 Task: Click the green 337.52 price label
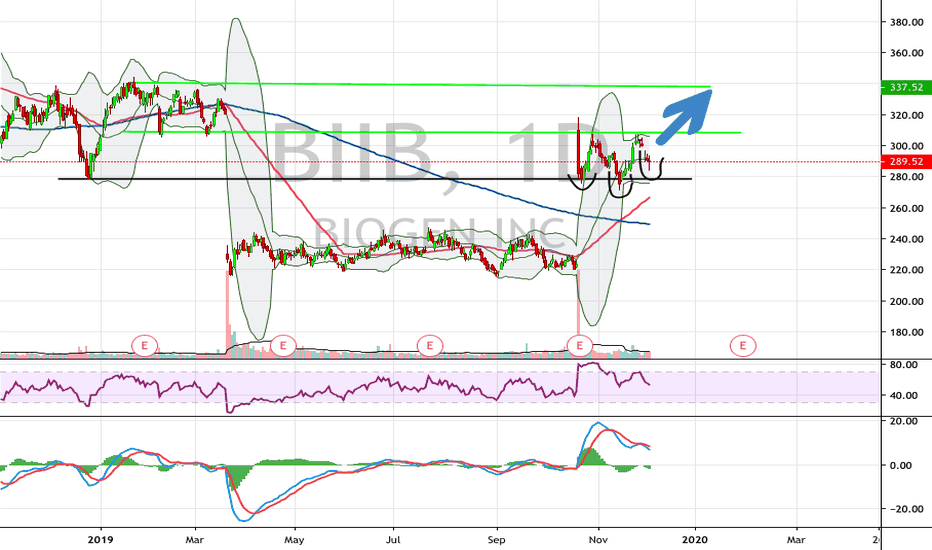(906, 87)
